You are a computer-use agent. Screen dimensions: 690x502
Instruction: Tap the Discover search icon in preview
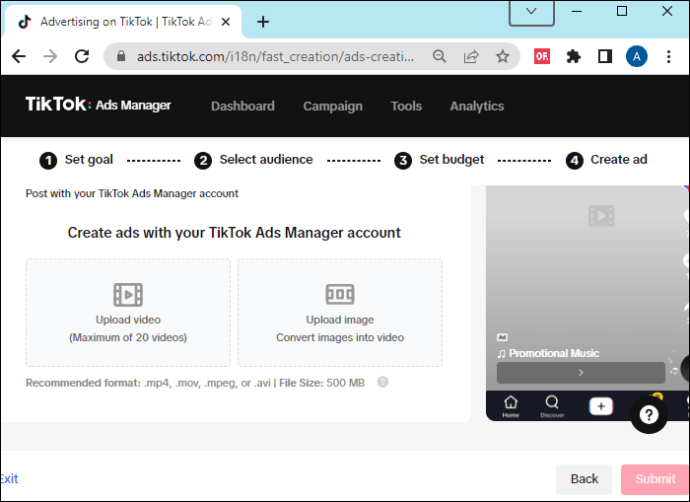(x=552, y=406)
